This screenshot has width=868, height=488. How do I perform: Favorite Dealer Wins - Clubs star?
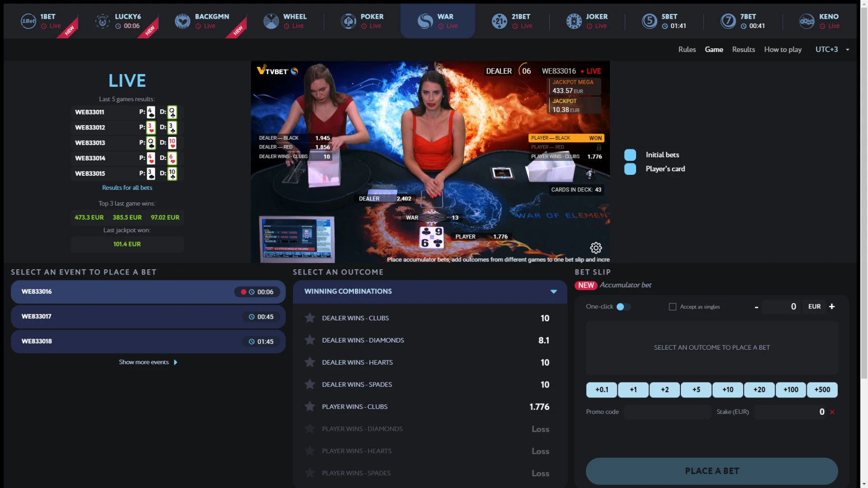310,318
